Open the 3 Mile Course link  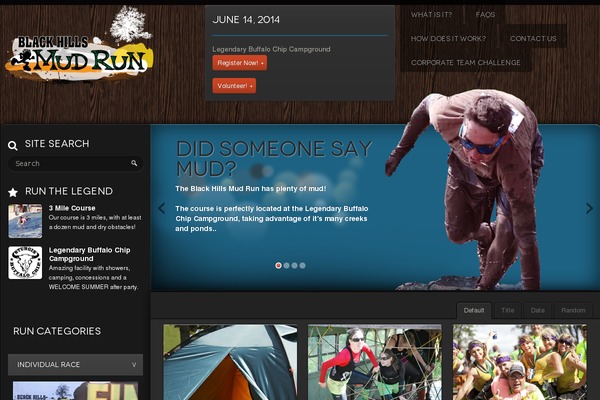tap(72, 208)
